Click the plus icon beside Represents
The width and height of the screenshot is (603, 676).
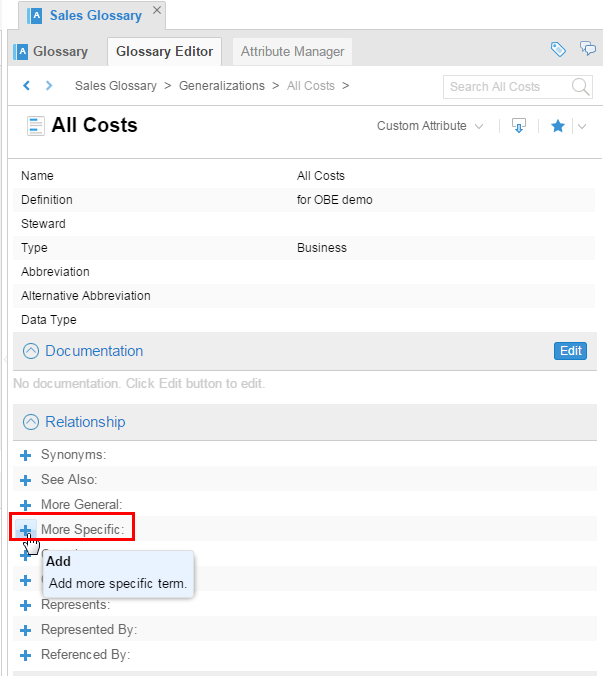pos(26,605)
